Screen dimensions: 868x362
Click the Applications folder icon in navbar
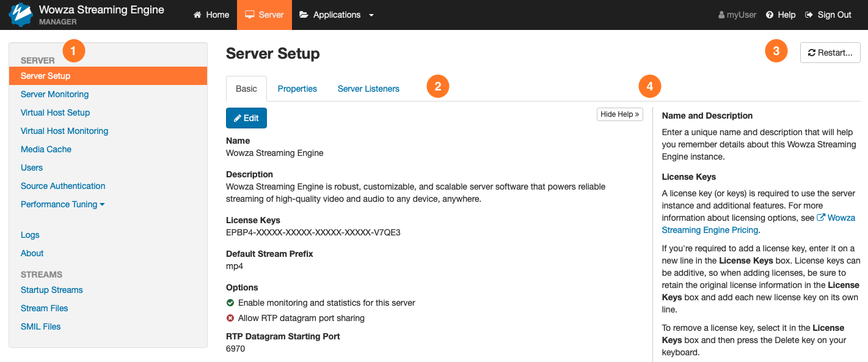[x=304, y=15]
